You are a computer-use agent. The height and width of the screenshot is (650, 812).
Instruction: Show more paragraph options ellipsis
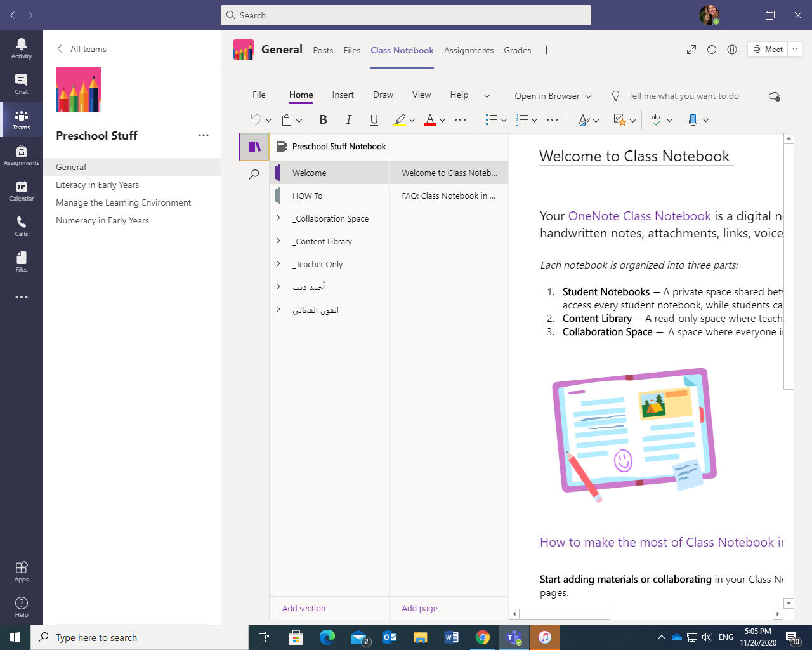click(x=553, y=119)
